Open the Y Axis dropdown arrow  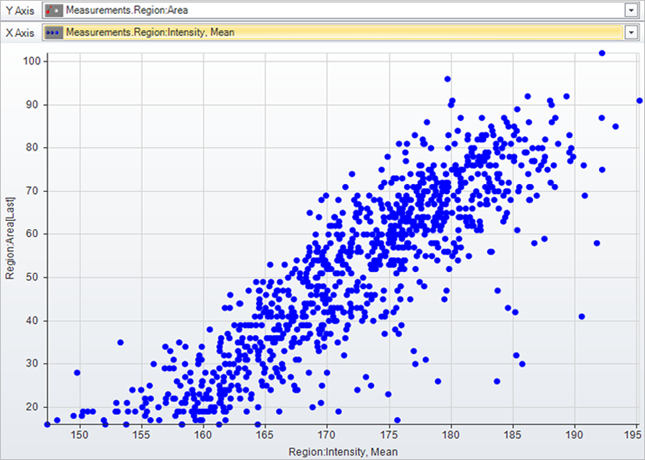click(631, 10)
